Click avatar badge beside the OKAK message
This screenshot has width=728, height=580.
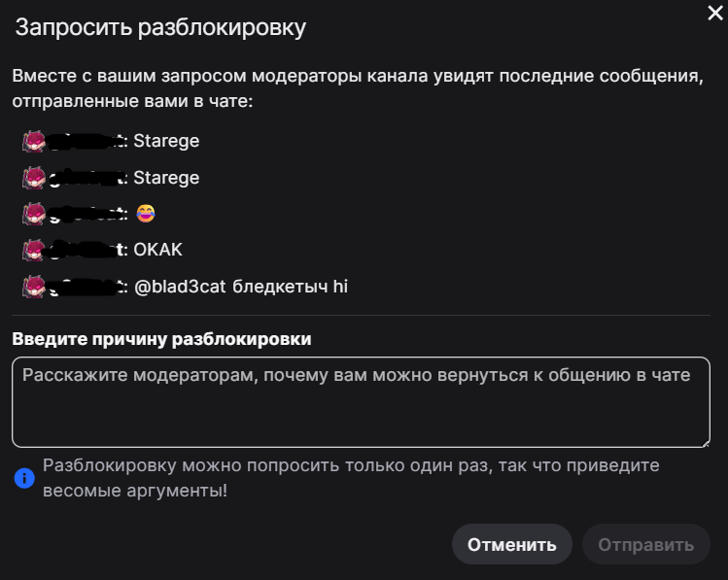(x=34, y=250)
